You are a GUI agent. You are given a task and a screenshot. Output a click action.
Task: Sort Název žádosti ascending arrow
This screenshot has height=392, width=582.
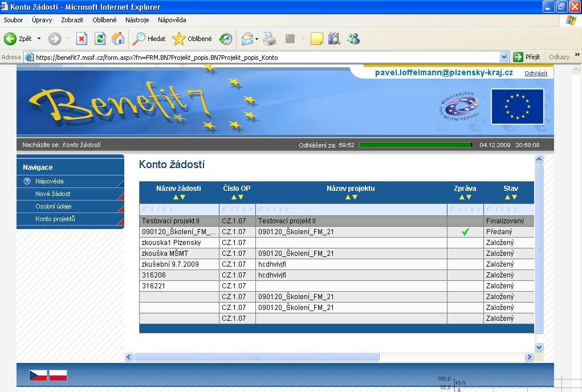pyautogui.click(x=176, y=197)
